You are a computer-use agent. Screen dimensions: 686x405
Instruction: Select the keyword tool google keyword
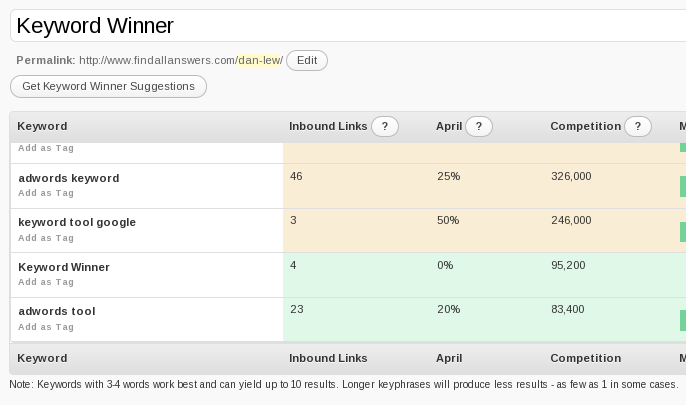point(77,222)
